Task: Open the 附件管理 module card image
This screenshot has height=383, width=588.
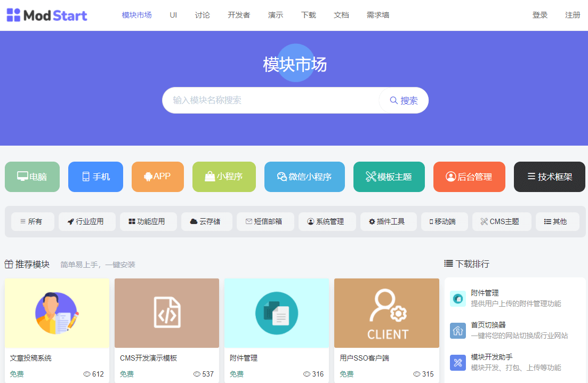Action: point(277,313)
